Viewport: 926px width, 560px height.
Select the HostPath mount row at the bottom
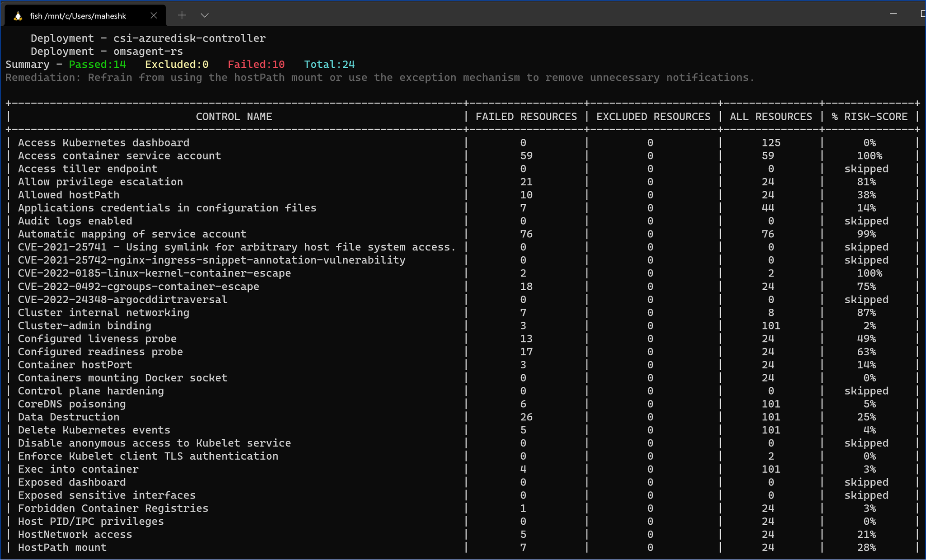[x=62, y=547]
